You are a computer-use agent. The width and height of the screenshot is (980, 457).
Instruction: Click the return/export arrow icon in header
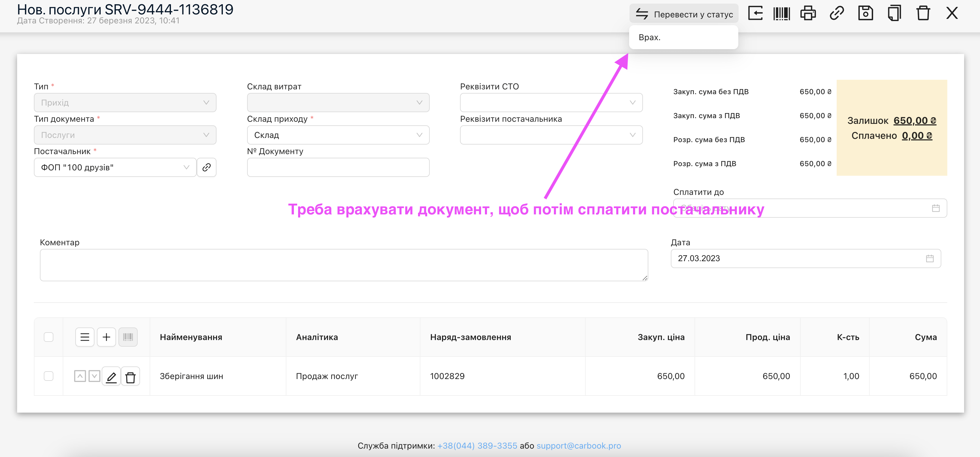[x=755, y=13]
